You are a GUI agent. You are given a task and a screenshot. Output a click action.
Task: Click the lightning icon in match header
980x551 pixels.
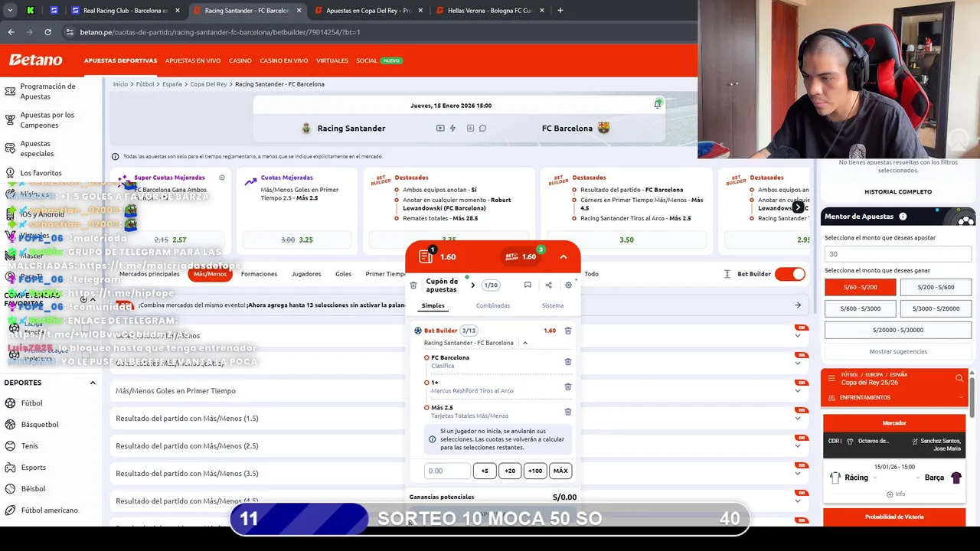[452, 128]
